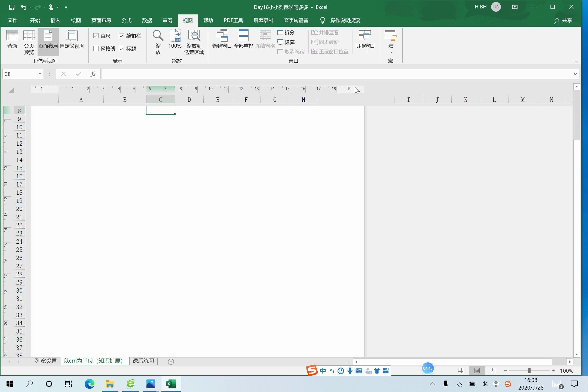Viewport: 588px width, 392px height.
Task: Open the File (文件) tab
Action: (12, 20)
